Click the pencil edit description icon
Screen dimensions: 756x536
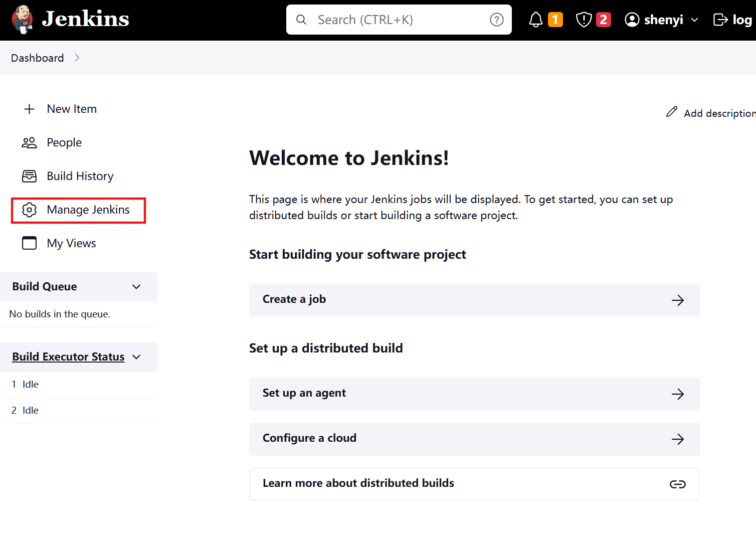(672, 112)
